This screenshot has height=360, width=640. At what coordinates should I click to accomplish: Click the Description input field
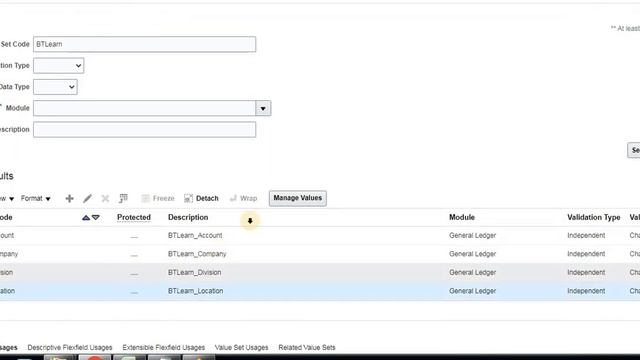[x=144, y=129]
